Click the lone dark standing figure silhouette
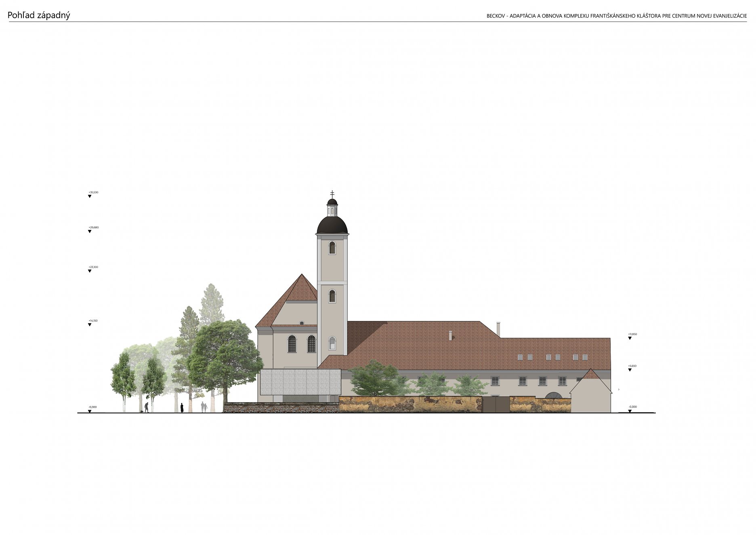756x535 pixels. pos(182,407)
